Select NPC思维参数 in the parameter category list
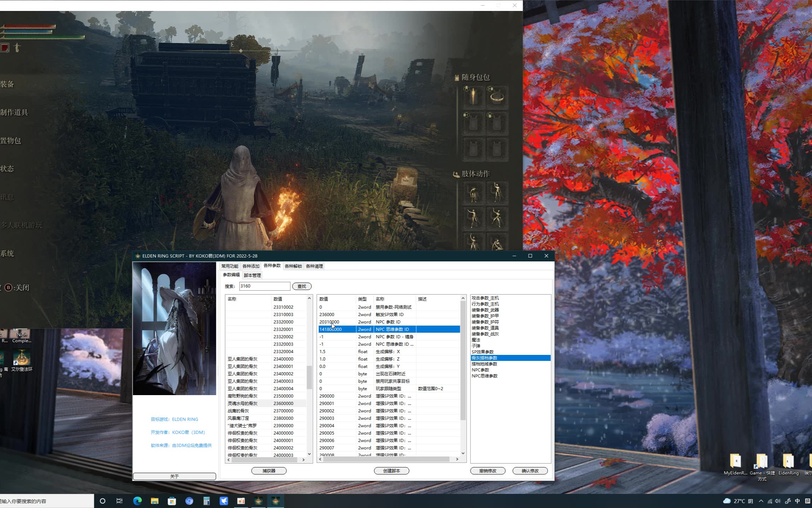 (484, 376)
